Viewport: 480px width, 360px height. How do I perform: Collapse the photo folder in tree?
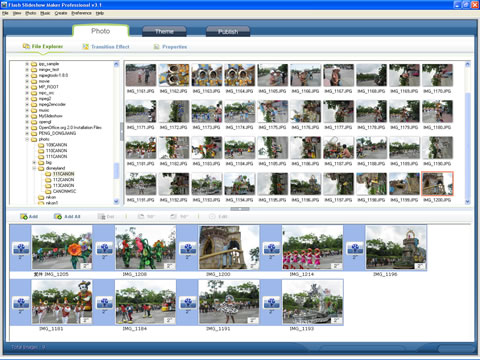(x=27, y=139)
